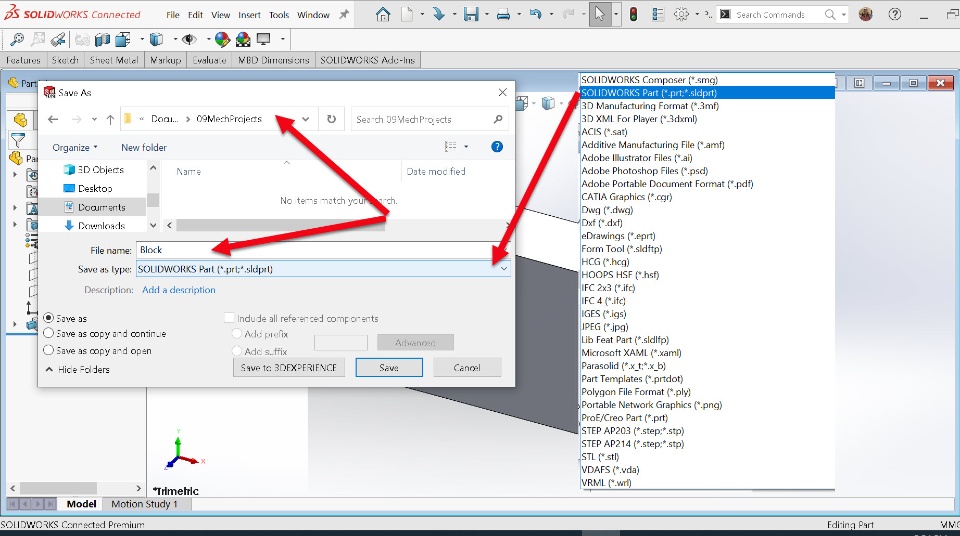Click the New document icon
The image size is (960, 536).
tap(407, 14)
